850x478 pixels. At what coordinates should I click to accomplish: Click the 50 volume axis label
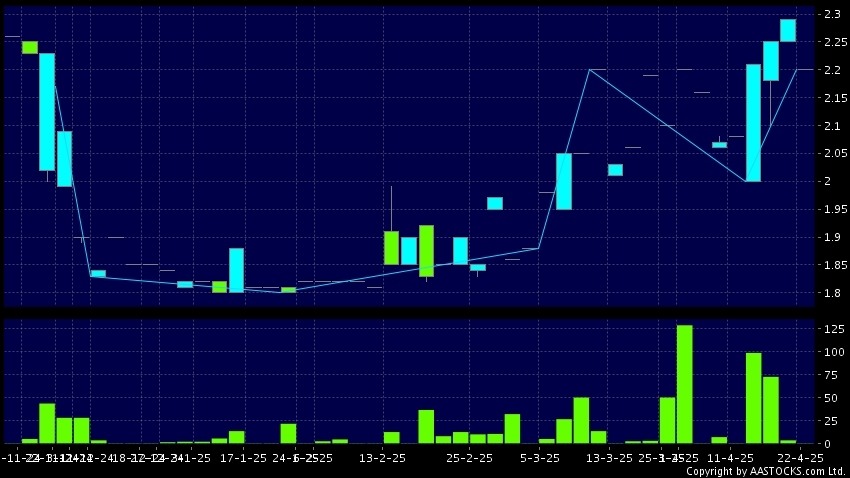(831, 398)
